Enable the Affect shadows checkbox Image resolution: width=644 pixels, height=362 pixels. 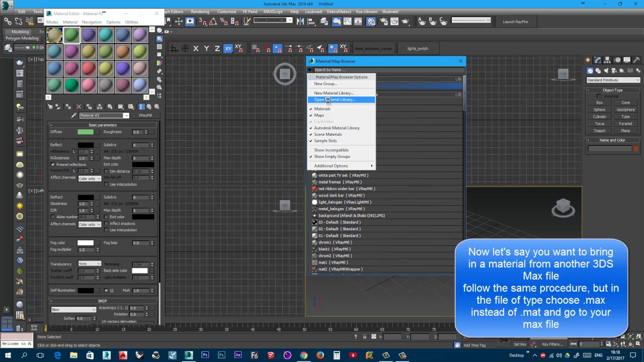[106, 223]
